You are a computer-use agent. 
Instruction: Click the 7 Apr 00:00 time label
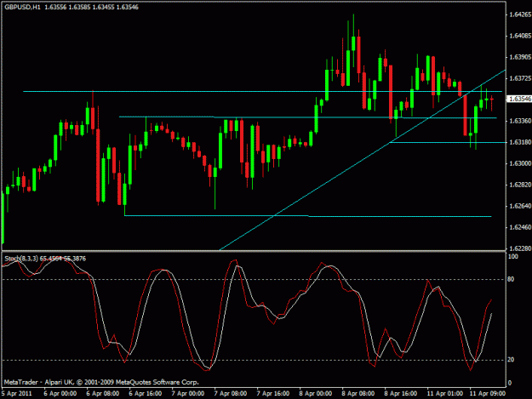[188, 394]
